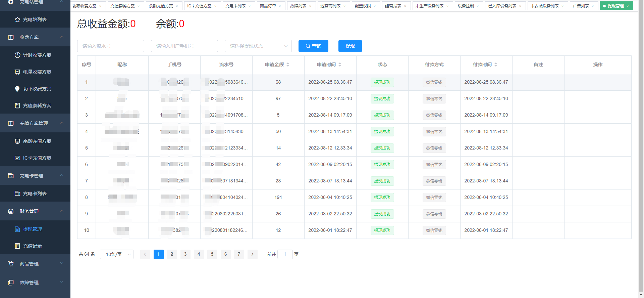Click the 充值套餐方案 icon
This screenshot has width=644, height=298.
pyautogui.click(x=17, y=105)
